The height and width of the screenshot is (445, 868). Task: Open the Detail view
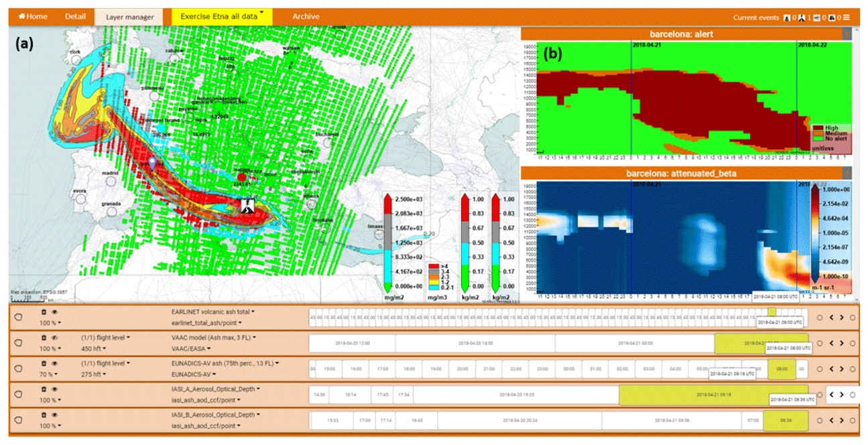(75, 16)
